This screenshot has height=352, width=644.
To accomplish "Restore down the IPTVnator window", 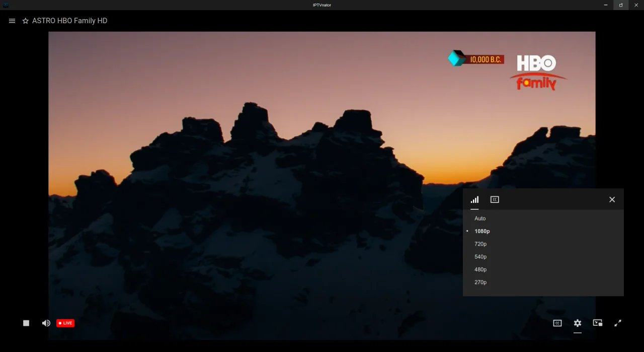I will tap(621, 5).
